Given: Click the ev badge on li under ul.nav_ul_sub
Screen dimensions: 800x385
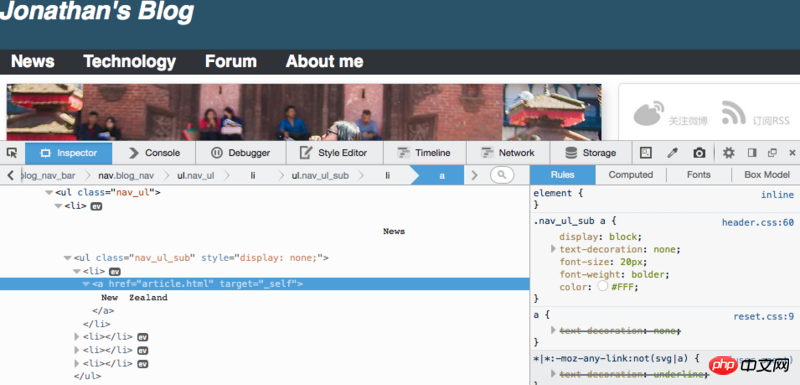Looking at the screenshot, I should tap(115, 272).
